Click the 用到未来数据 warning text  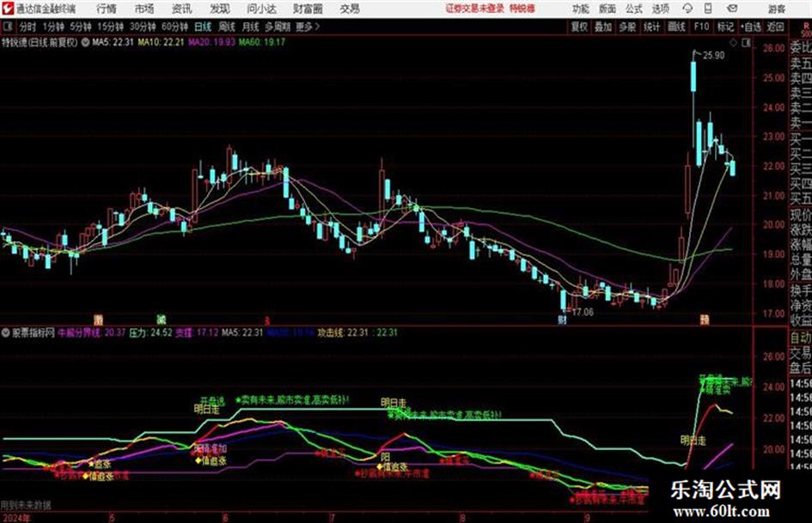(x=26, y=505)
